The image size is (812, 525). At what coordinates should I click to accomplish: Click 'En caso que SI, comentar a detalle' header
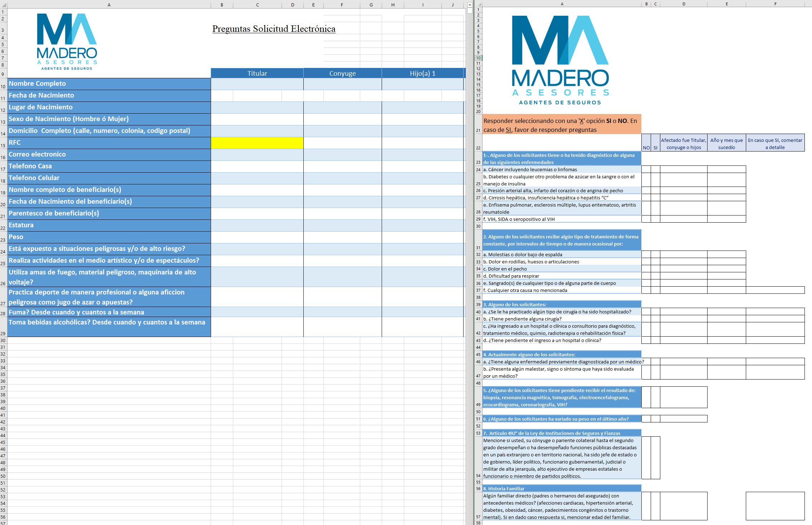pos(775,143)
